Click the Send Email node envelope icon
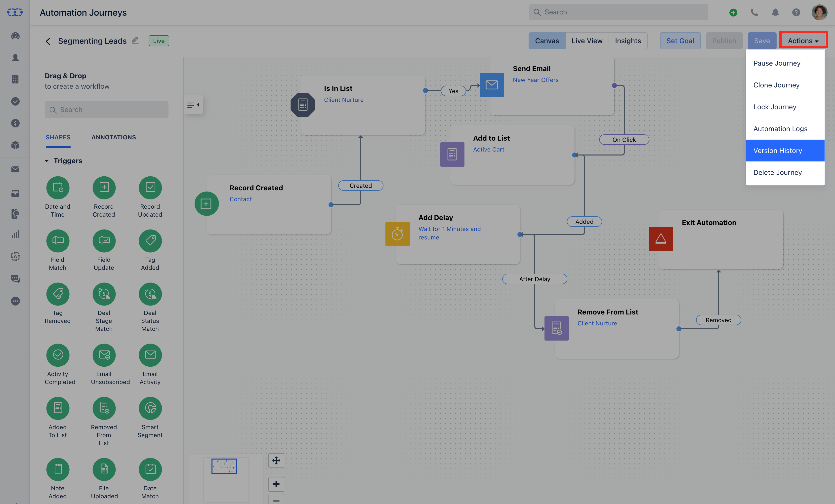The image size is (835, 504). [x=492, y=85]
